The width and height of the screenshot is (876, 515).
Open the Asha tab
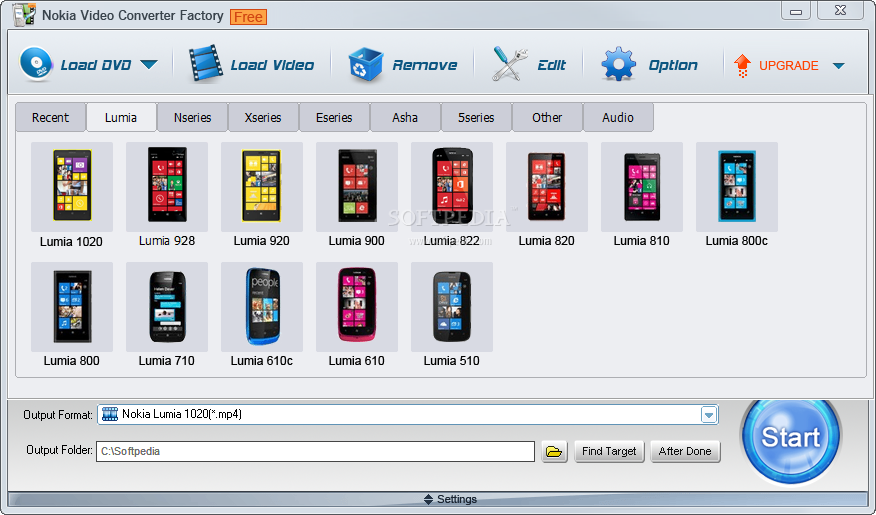tap(405, 117)
